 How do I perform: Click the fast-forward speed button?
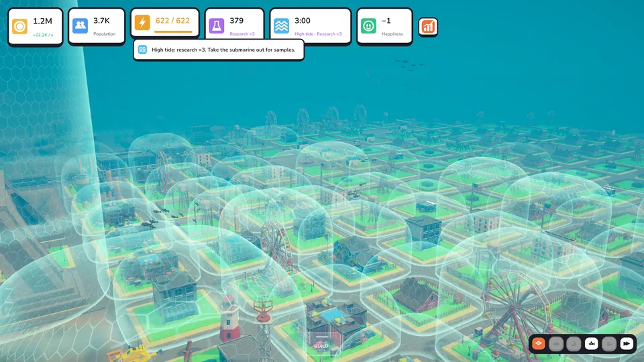(627, 343)
